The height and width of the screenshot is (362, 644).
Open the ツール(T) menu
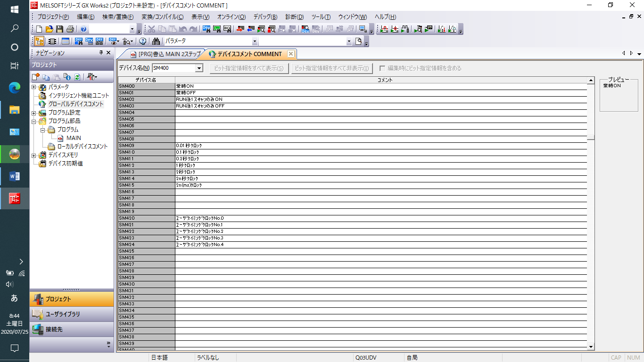(321, 17)
